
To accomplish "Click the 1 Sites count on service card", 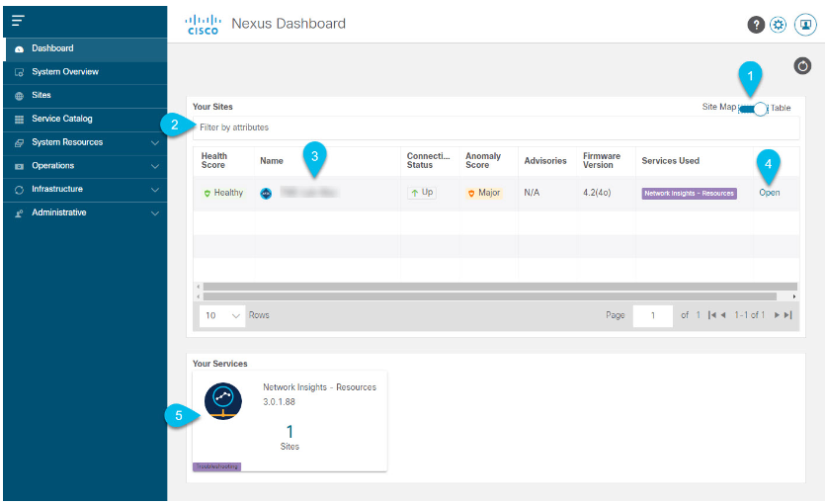I will (289, 438).
